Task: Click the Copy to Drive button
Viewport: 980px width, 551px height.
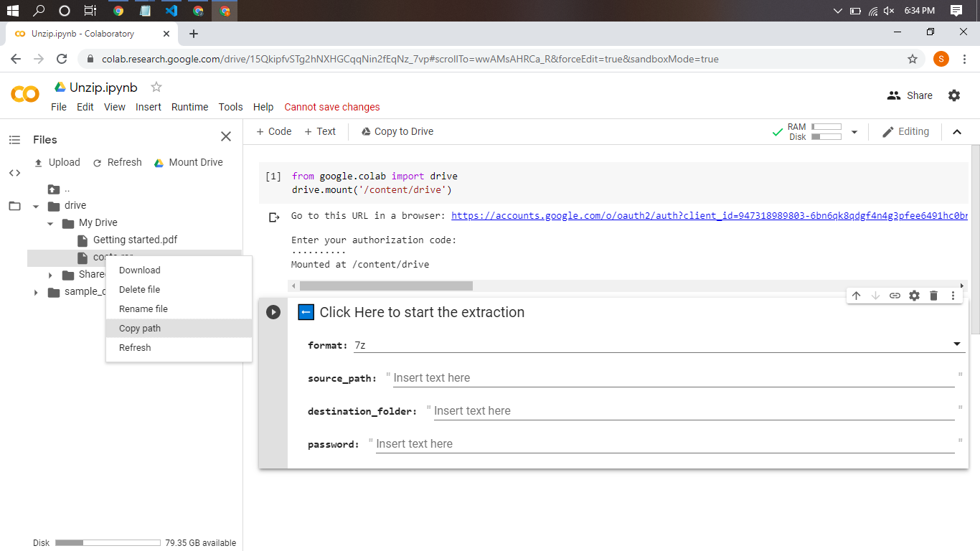Action: 397,131
